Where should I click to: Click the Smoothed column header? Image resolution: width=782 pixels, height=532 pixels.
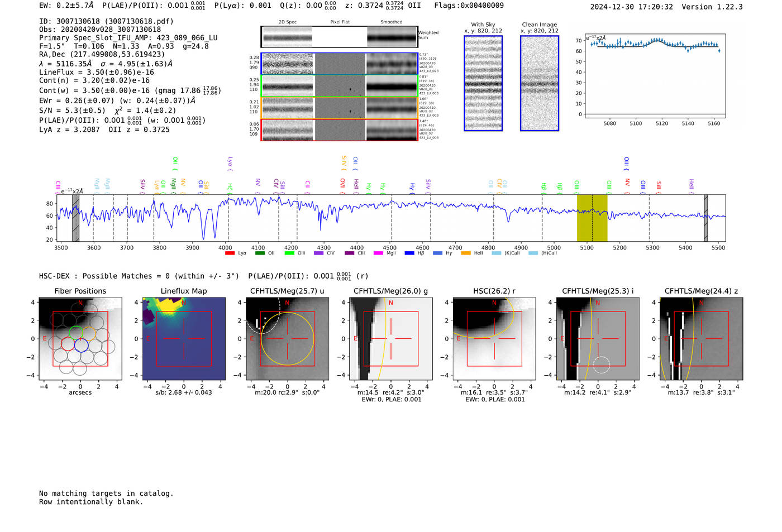point(392,22)
